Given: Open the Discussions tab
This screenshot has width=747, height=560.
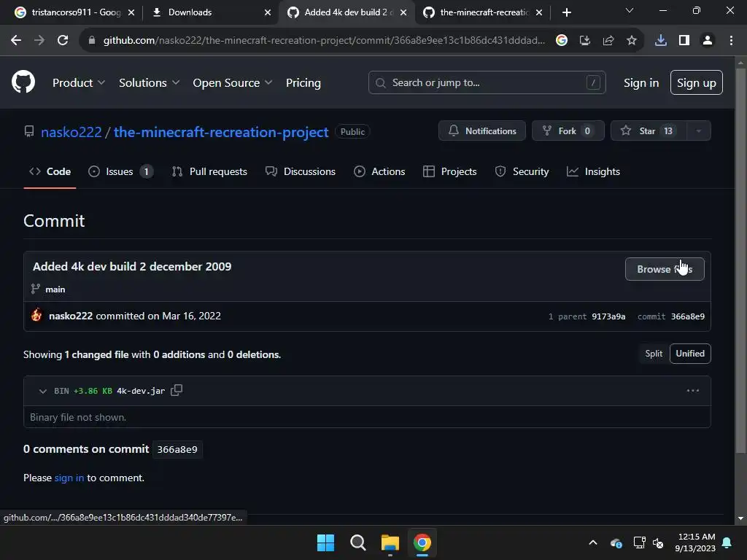Looking at the screenshot, I should click(x=300, y=171).
